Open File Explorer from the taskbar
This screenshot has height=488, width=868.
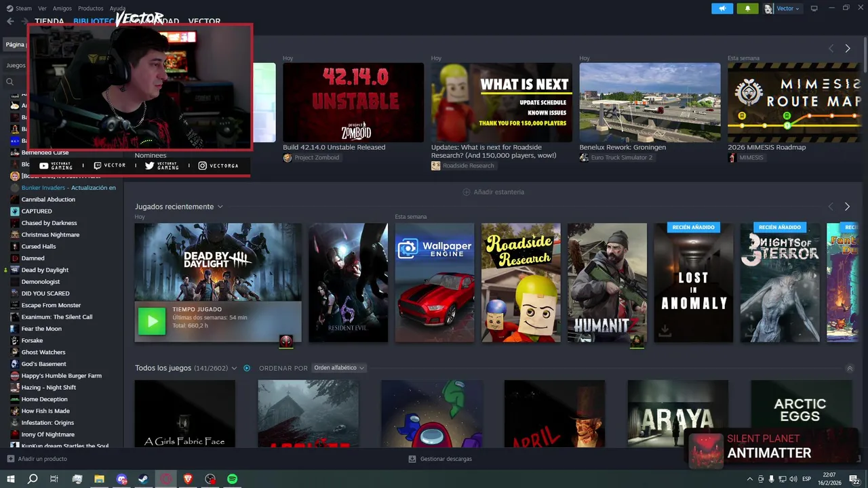(99, 479)
